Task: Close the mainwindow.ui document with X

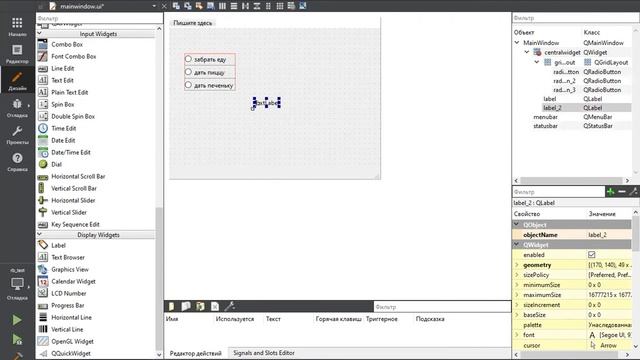Action: [x=164, y=6]
